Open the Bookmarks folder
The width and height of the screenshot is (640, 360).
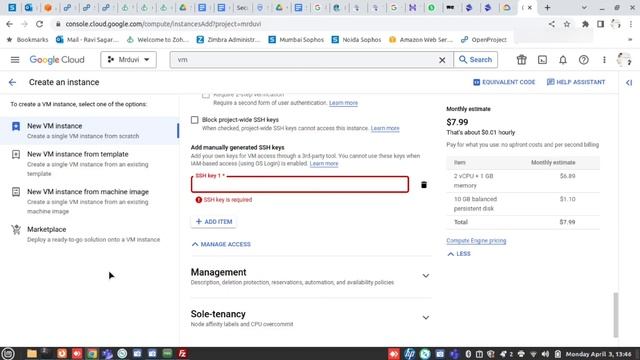pyautogui.click(x=27, y=40)
